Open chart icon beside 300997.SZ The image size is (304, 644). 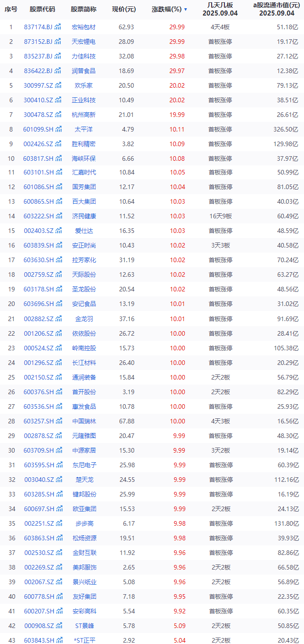click(58, 85)
